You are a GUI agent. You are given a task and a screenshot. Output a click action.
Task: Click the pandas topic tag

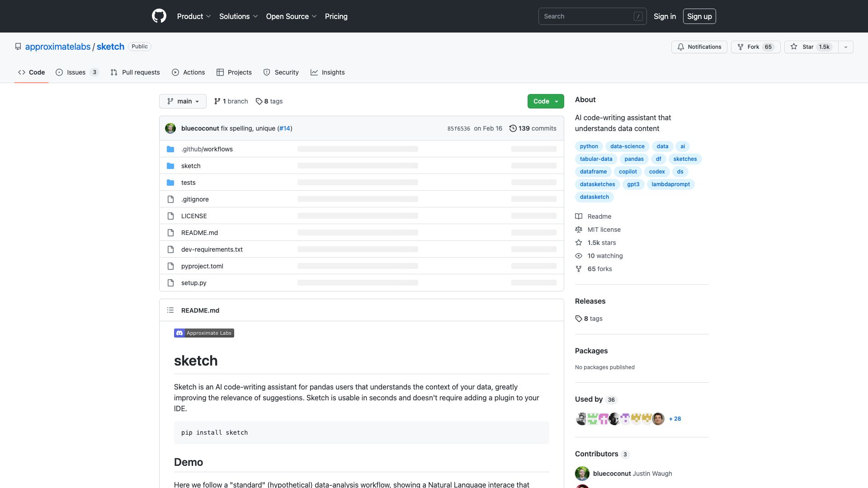point(634,159)
